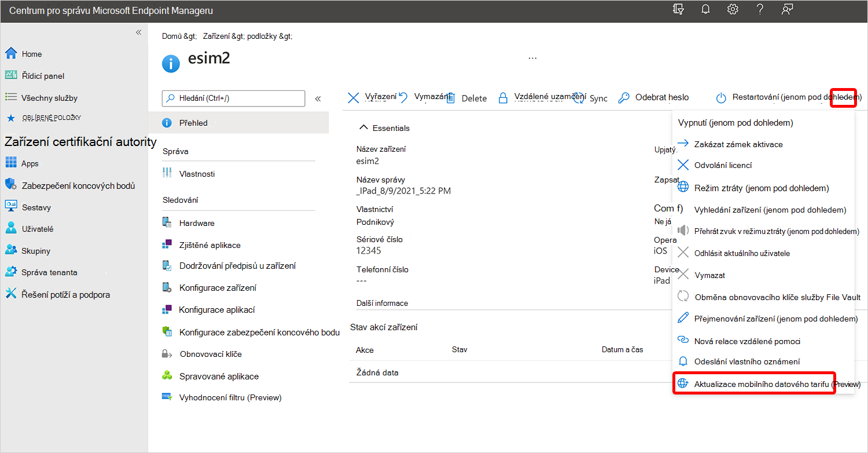868x453 pixels.
Task: Click the Stav column header
Action: [x=459, y=350]
